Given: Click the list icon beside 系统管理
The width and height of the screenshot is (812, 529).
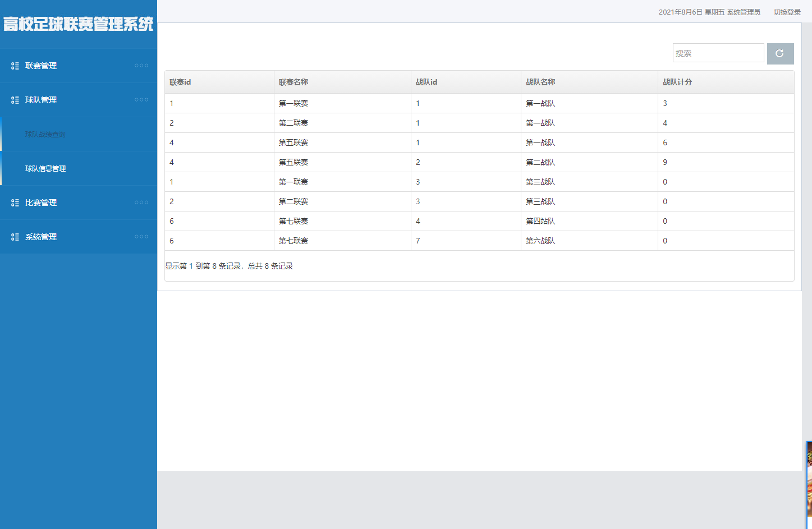Looking at the screenshot, I should tap(15, 237).
